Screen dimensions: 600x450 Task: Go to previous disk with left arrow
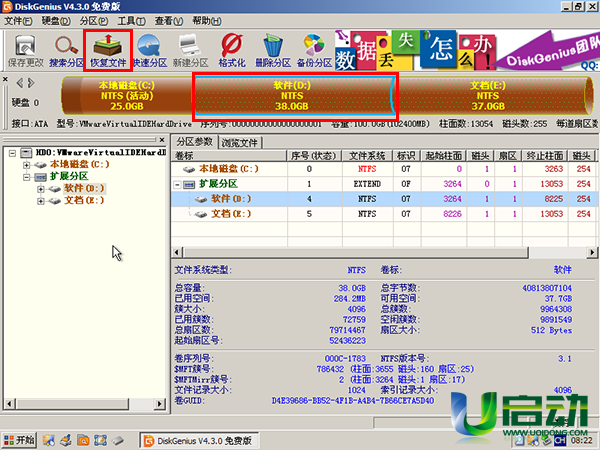(20, 83)
